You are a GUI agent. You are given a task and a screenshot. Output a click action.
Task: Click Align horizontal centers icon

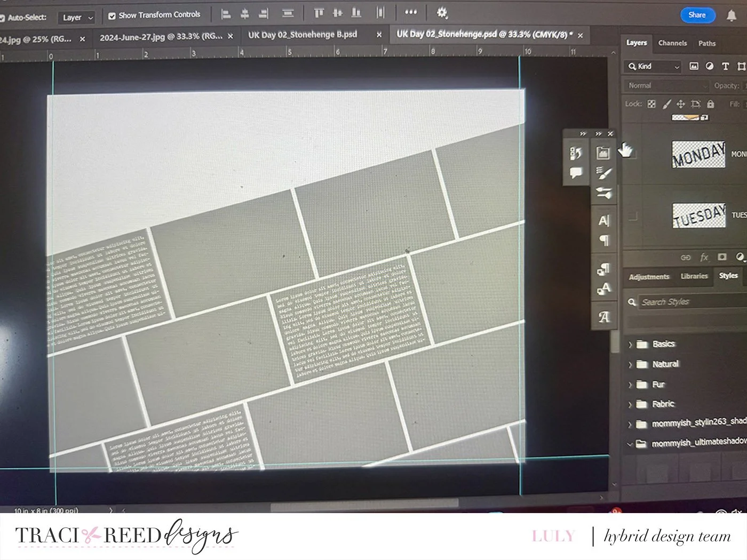click(x=244, y=14)
